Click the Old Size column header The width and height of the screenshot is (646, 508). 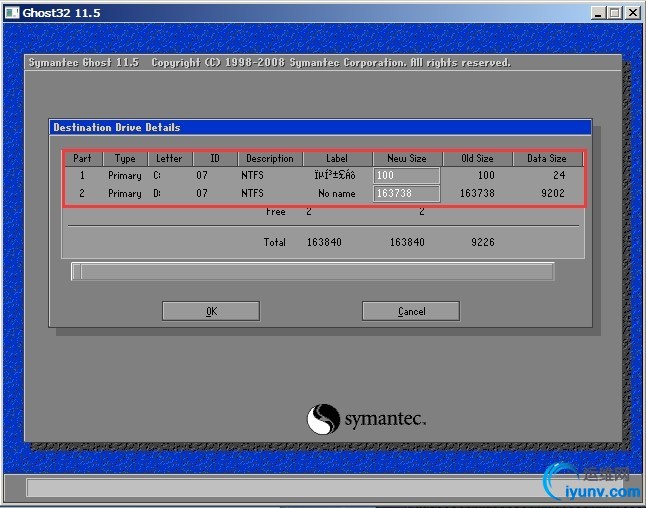point(477,158)
